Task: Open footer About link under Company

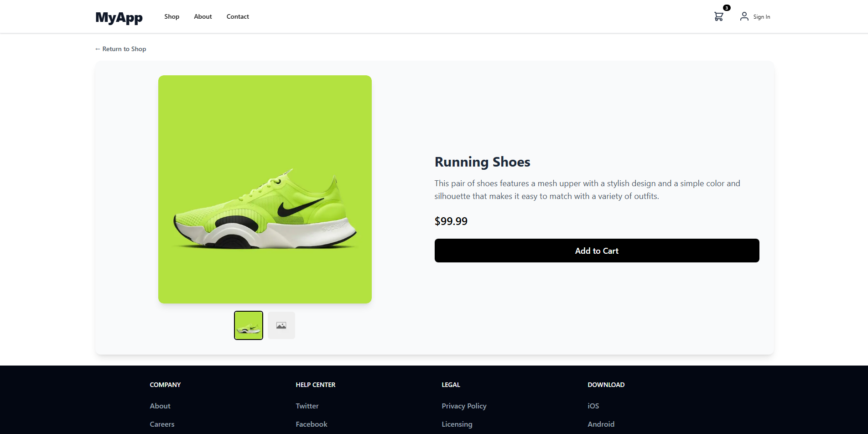Action: click(x=160, y=406)
